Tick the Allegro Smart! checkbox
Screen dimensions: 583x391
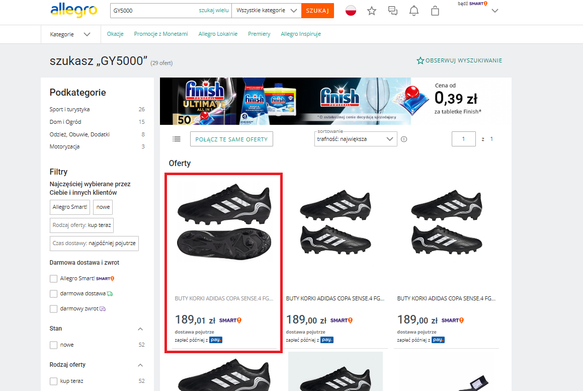coord(54,279)
